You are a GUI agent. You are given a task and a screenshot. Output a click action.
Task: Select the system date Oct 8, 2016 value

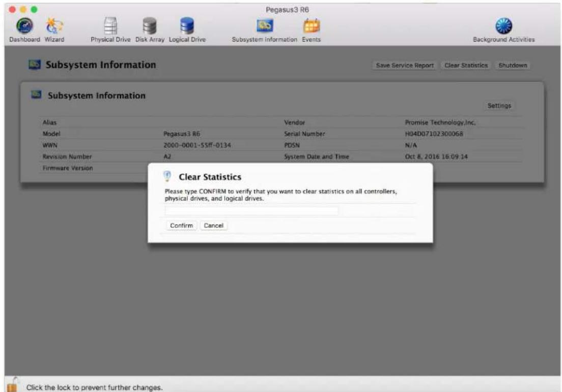click(436, 157)
